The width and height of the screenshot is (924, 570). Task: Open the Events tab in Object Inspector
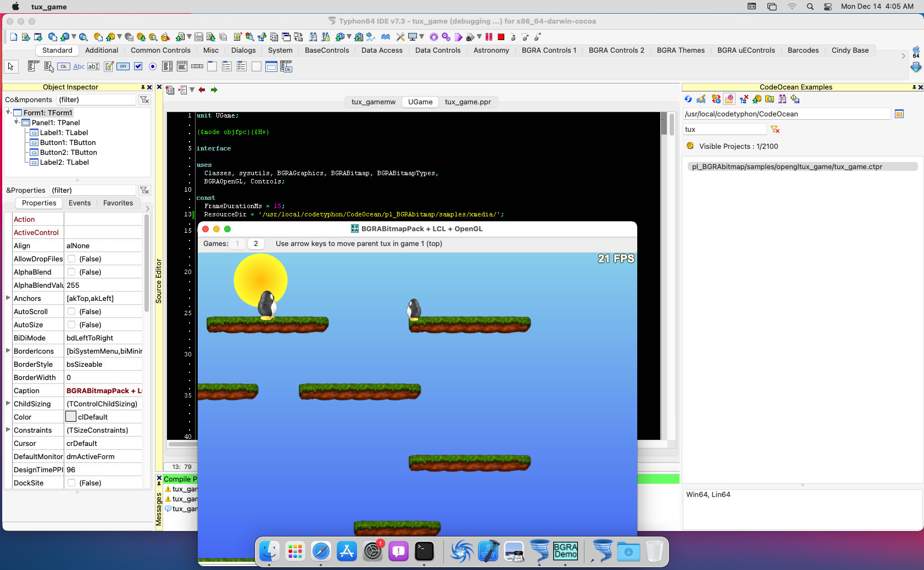80,203
